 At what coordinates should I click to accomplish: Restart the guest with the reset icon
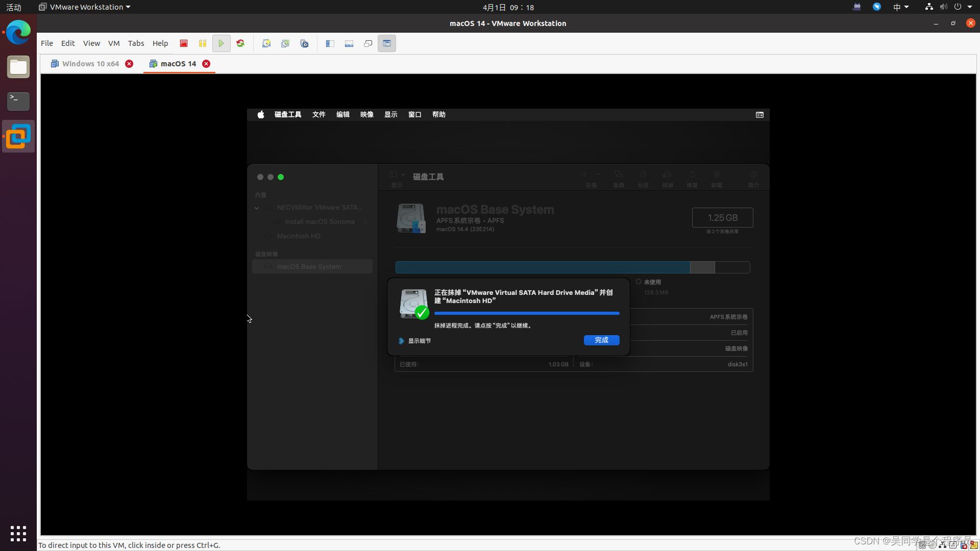(x=240, y=43)
